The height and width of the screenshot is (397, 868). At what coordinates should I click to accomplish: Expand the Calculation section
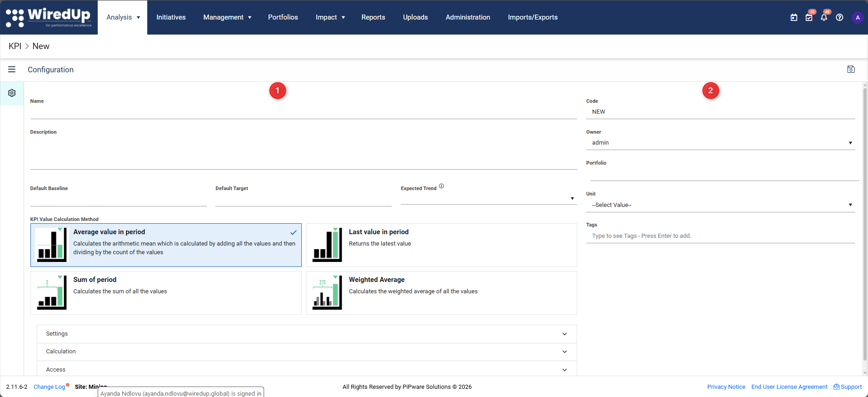coord(307,352)
